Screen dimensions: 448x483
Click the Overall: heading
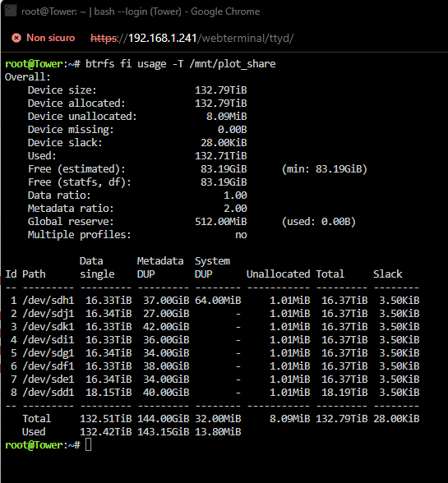click(x=27, y=77)
